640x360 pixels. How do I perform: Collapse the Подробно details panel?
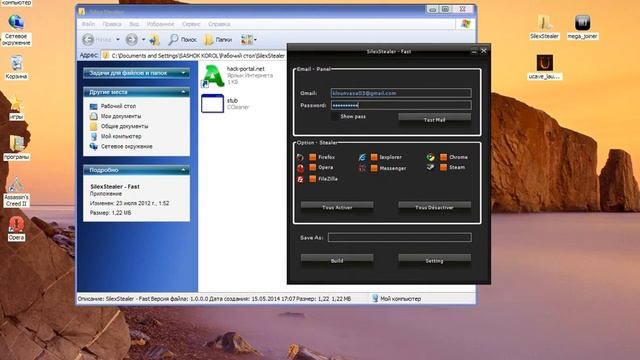(183, 170)
